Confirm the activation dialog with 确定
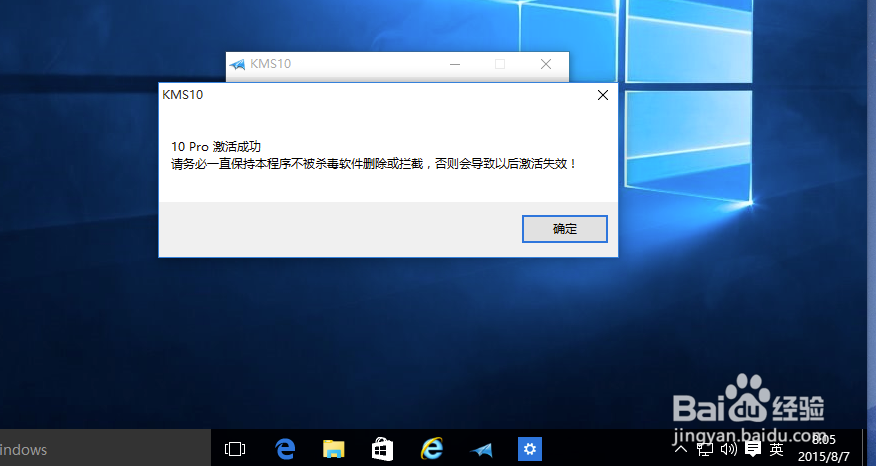Viewport: 876px width, 466px height. [564, 229]
